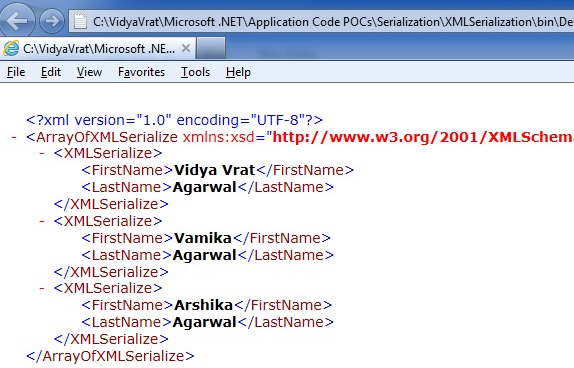This screenshot has height=368, width=574.
Task: Collapse the XMLSerialize node containing Arshika
Action: 42,288
